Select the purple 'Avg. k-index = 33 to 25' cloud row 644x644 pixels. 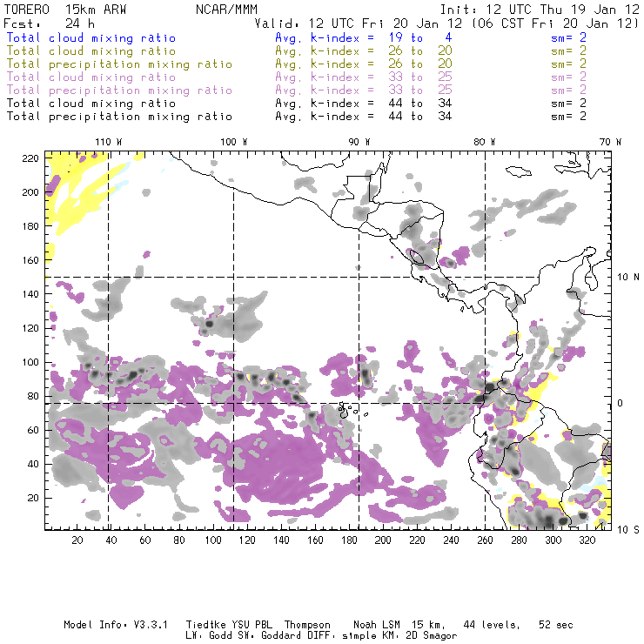click(x=364, y=77)
